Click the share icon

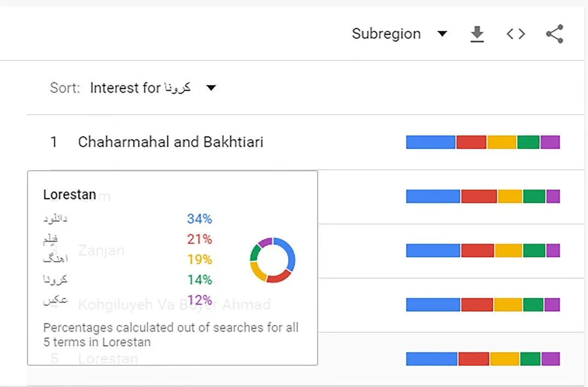[x=555, y=34]
